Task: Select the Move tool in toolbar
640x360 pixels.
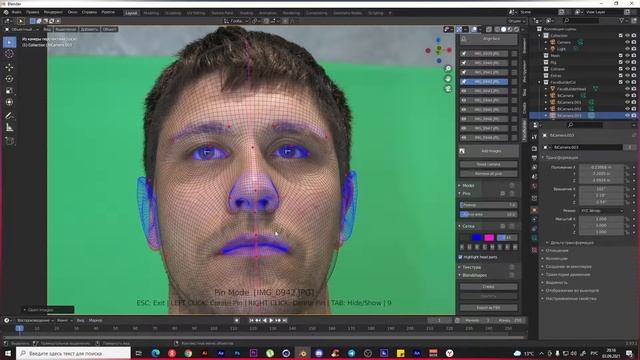Action: click(x=9, y=67)
